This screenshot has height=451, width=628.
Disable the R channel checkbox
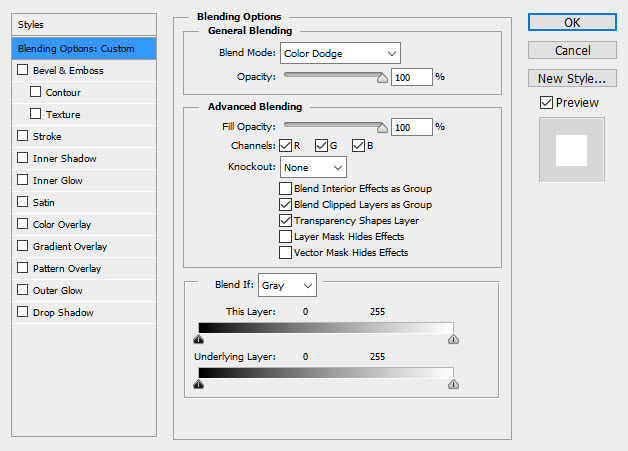click(286, 147)
